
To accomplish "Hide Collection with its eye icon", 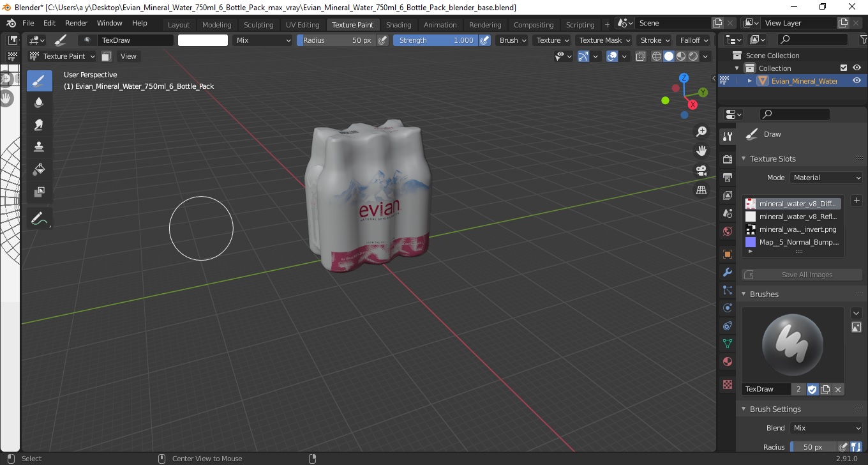I will pos(857,68).
